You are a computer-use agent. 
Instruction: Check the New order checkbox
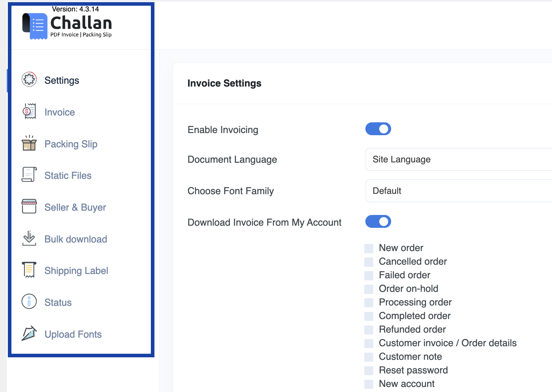click(369, 248)
